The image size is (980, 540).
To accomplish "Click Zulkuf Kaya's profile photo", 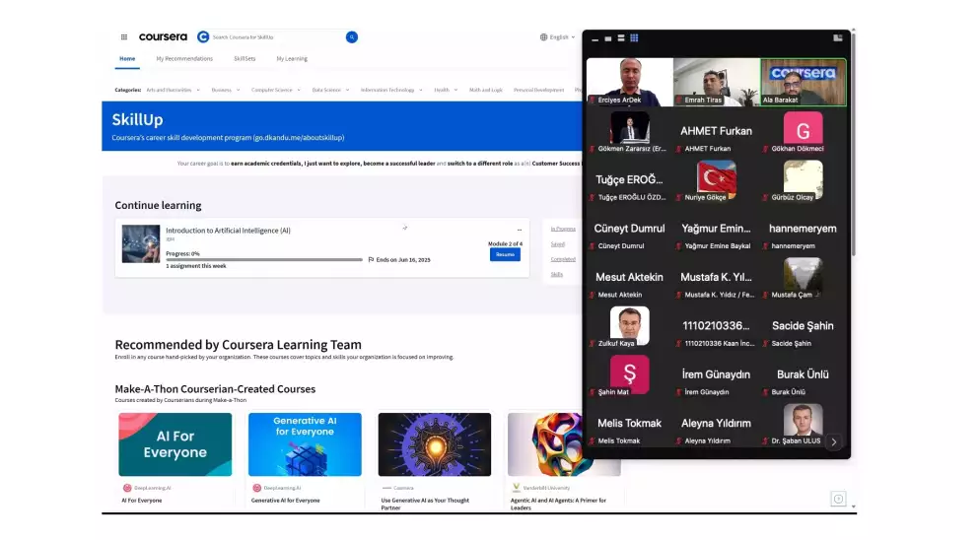I will (x=629, y=324).
